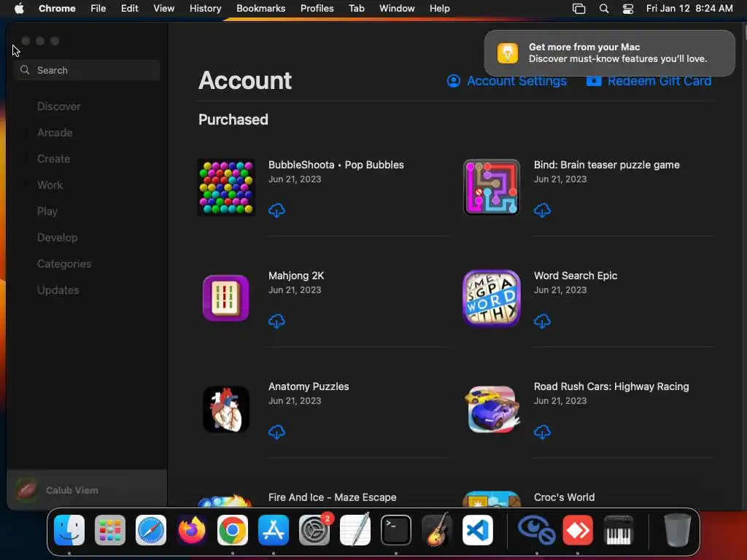
Task: Open Spotlight search in menu bar
Action: click(603, 8)
